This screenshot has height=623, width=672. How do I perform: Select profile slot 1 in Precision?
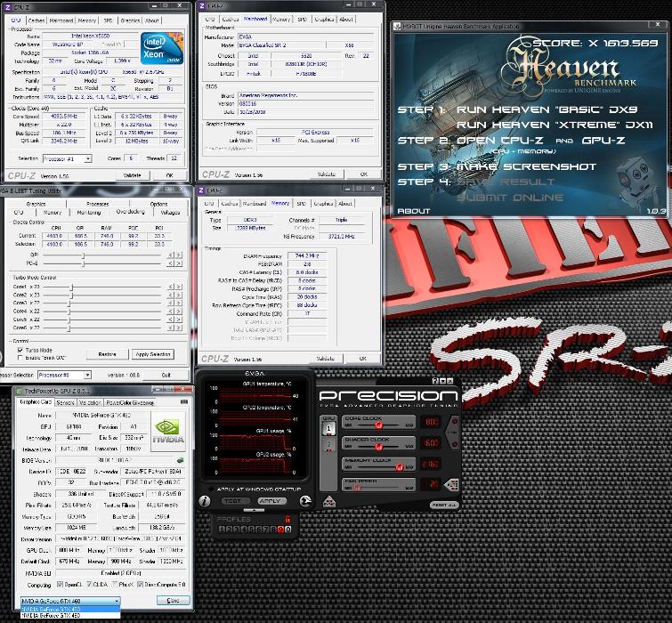[x=222, y=530]
